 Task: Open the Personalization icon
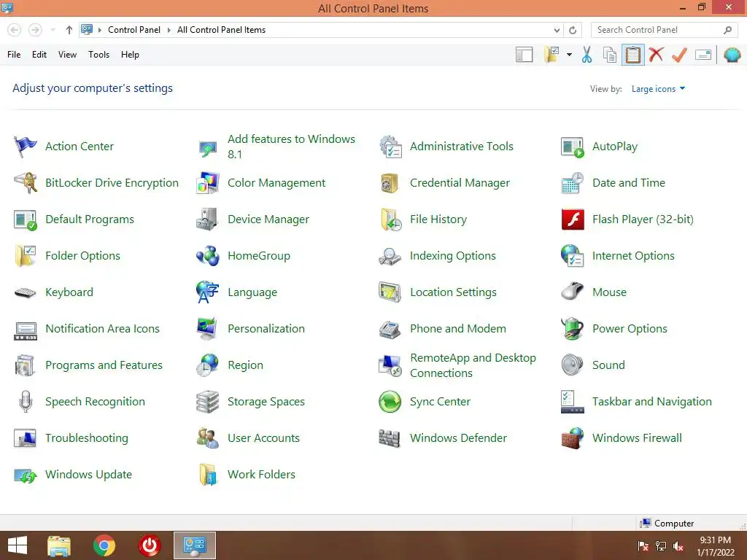[208, 329]
